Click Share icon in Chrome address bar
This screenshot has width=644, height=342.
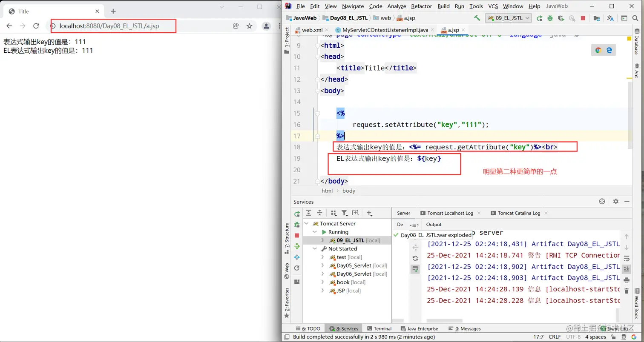[236, 26]
